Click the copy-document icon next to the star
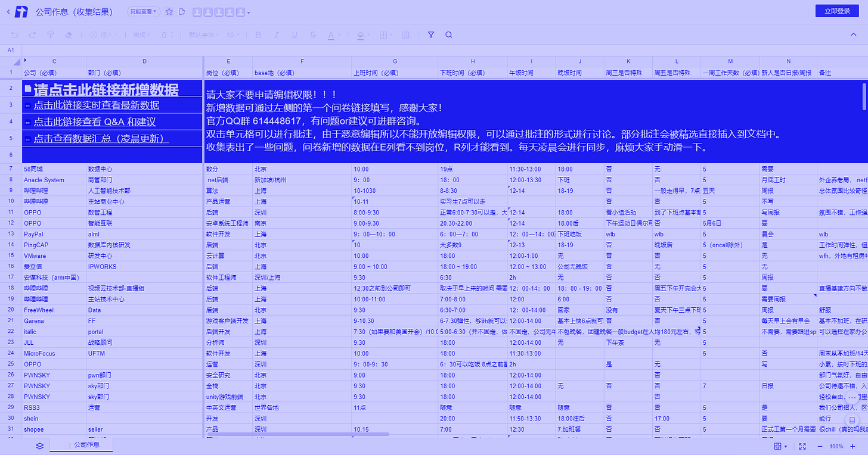The width and height of the screenshot is (868, 455). click(182, 11)
